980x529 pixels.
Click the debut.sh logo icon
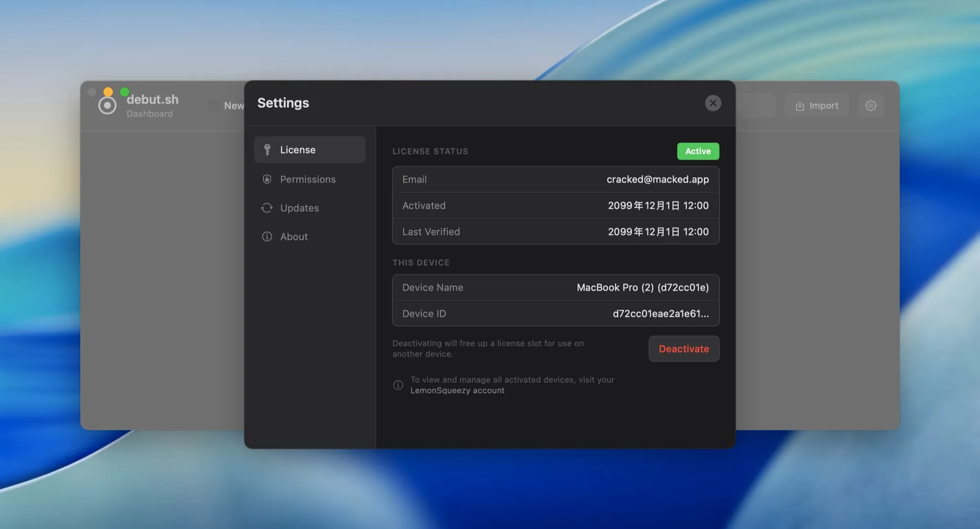[107, 106]
